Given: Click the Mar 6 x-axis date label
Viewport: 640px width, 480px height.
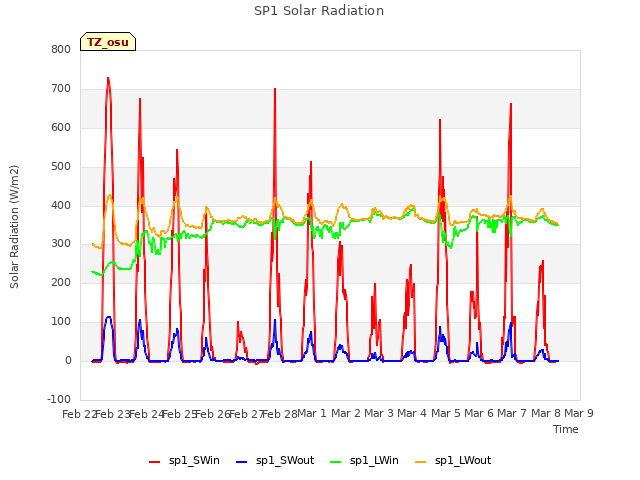Looking at the screenshot, I should pos(479,413).
